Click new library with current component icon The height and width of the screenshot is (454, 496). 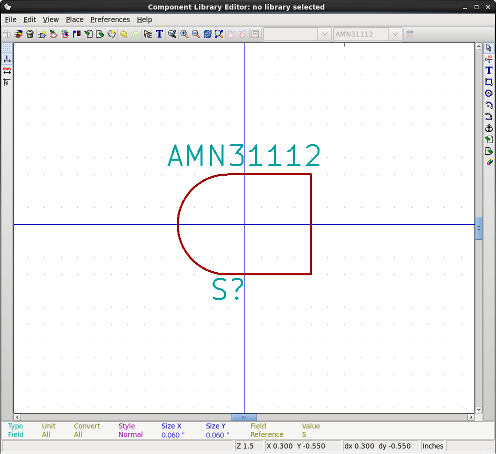point(112,34)
